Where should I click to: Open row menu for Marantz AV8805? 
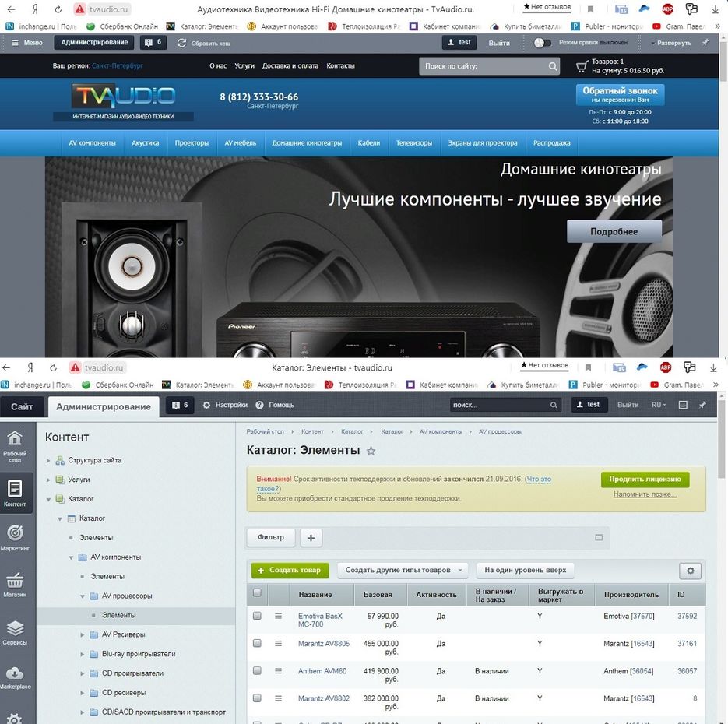pyautogui.click(x=278, y=643)
